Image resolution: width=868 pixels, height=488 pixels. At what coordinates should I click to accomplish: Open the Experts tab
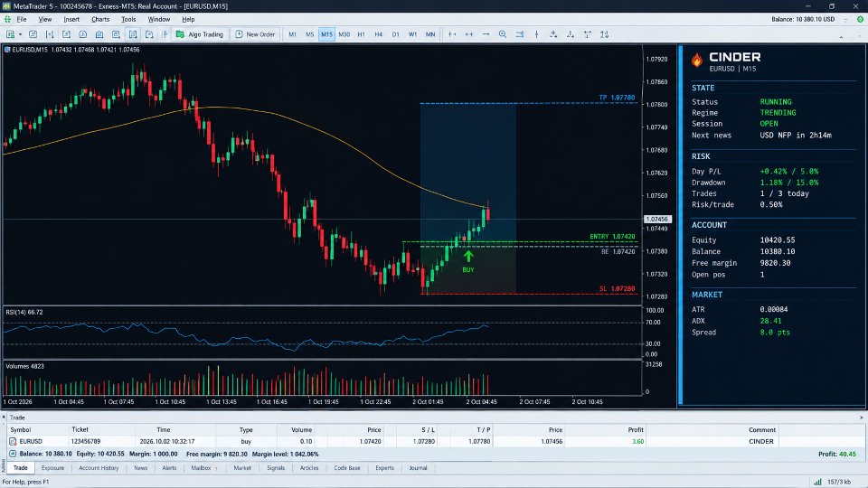point(385,468)
